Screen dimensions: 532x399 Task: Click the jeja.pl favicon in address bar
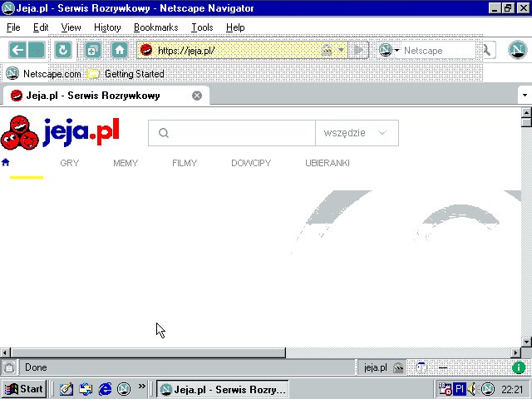pos(146,50)
